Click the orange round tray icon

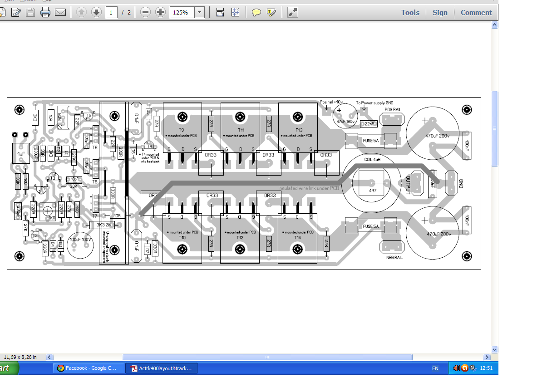coord(464,368)
